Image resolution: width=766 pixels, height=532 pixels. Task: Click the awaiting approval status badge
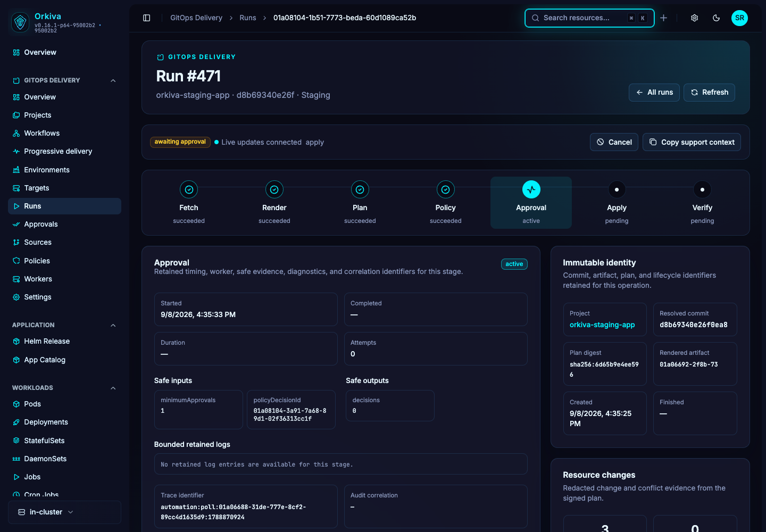180,142
